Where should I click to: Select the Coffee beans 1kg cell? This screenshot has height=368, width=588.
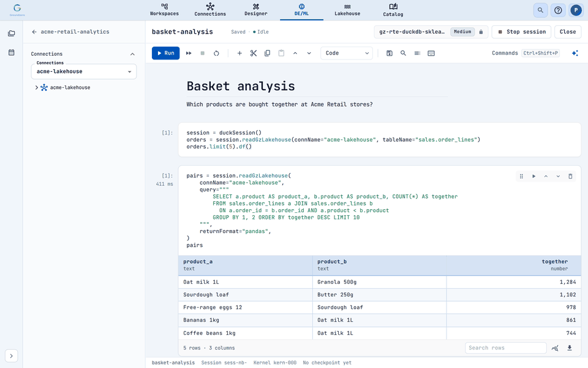pos(245,333)
